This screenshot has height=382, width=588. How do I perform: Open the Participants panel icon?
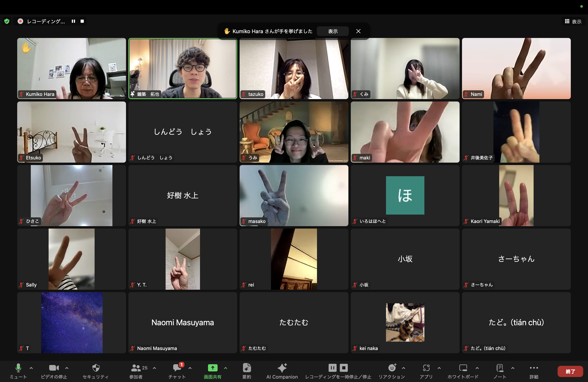coord(136,368)
